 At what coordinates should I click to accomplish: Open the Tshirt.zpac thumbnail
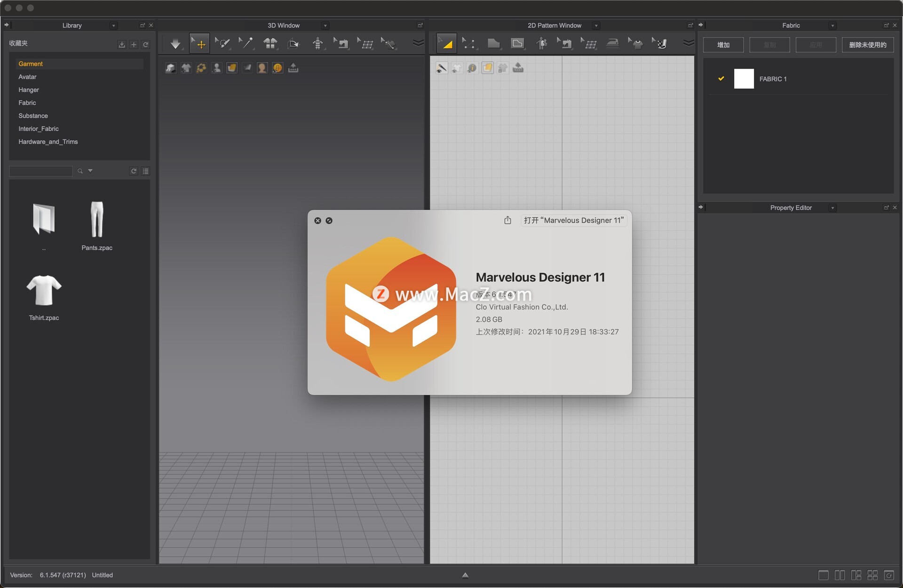(44, 290)
